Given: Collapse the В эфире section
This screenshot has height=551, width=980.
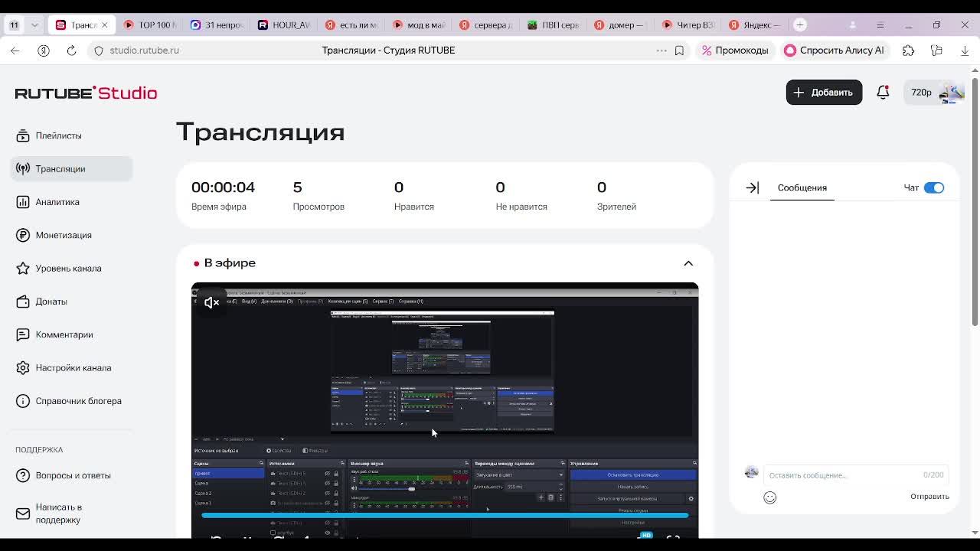Looking at the screenshot, I should 688,263.
